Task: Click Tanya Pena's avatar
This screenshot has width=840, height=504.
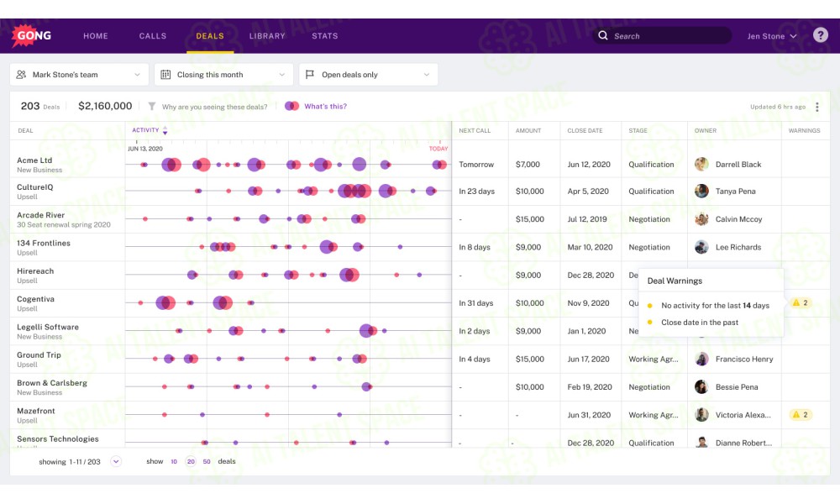Action: pos(701,191)
